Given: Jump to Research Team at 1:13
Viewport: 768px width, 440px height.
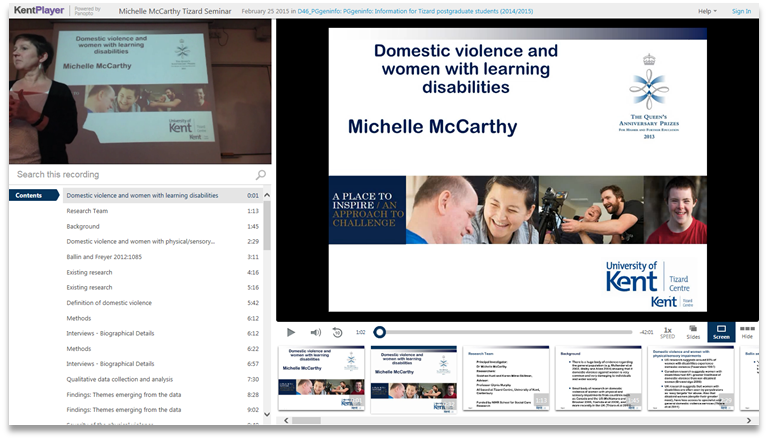Looking at the screenshot, I should tap(163, 211).
